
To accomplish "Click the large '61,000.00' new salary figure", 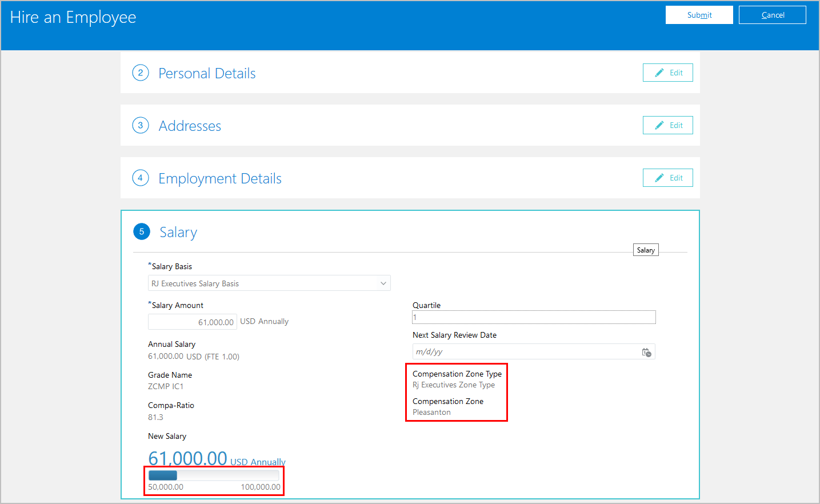I will [x=187, y=458].
